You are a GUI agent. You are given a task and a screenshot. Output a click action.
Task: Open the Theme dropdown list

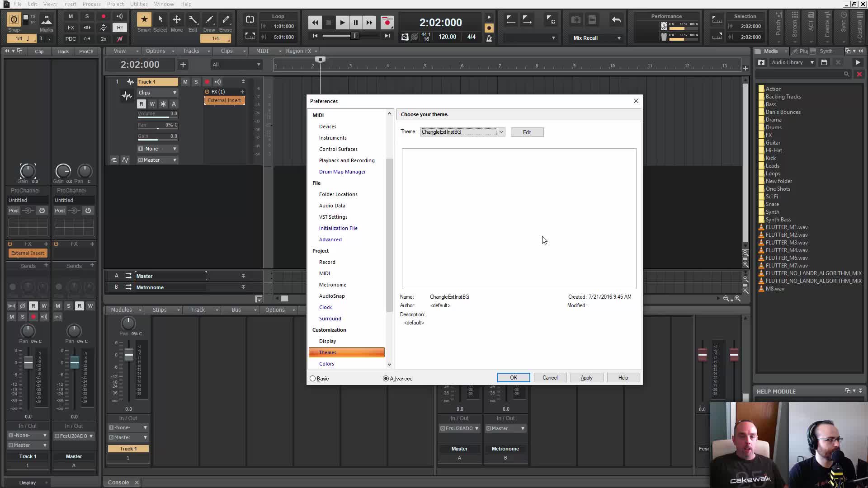point(501,132)
